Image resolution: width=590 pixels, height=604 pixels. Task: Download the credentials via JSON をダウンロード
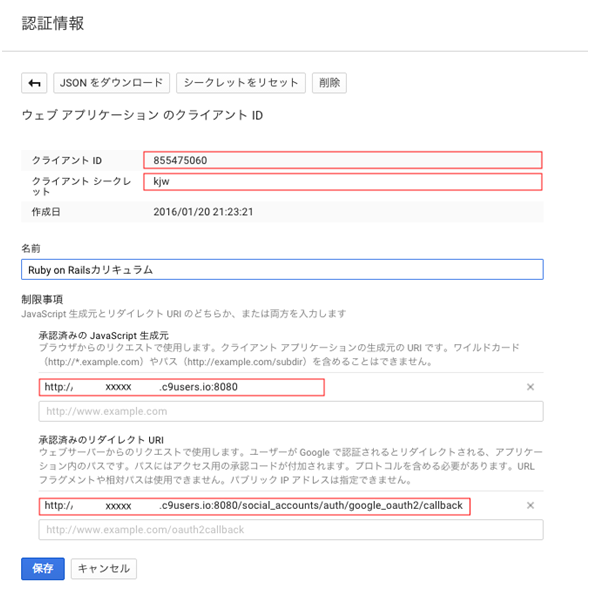(x=111, y=83)
